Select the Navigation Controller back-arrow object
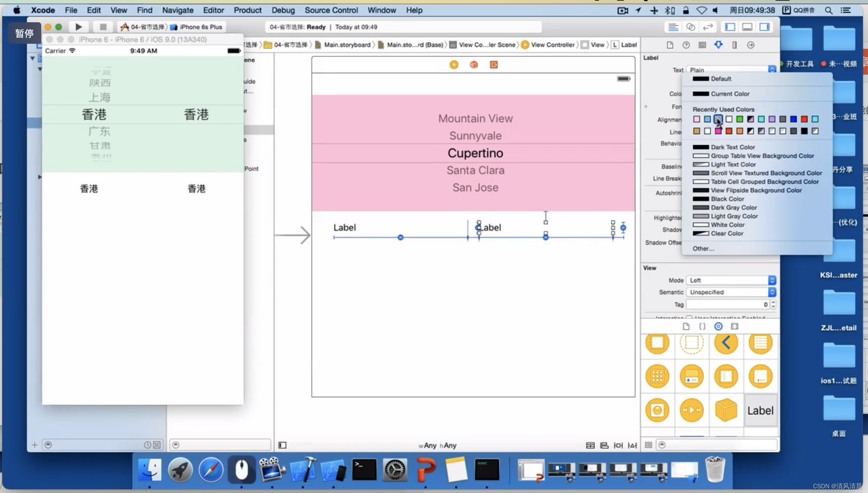Image resolution: width=868 pixels, height=493 pixels. pyautogui.click(x=726, y=343)
